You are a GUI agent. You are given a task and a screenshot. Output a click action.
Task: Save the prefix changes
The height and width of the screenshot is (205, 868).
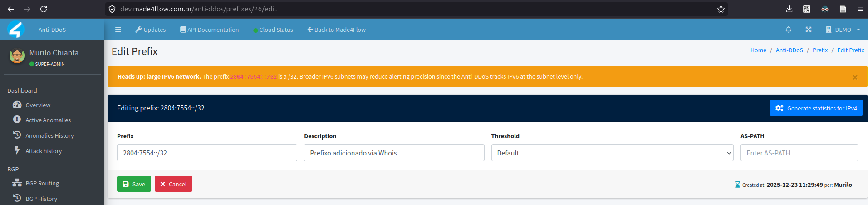pyautogui.click(x=134, y=184)
